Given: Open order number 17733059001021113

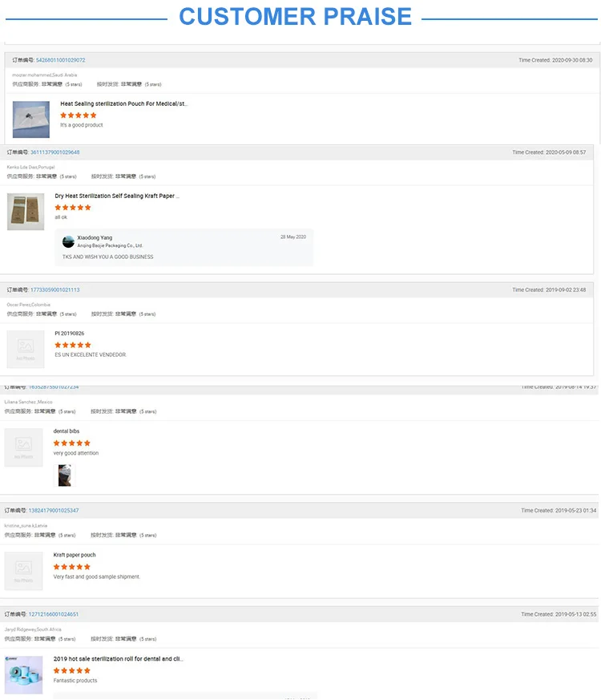Looking at the screenshot, I should [54, 290].
